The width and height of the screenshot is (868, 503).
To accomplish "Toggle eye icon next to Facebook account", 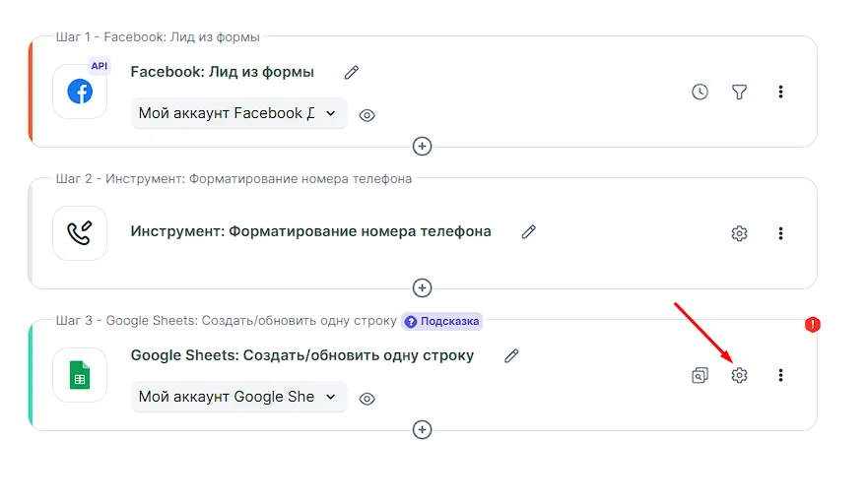I will (367, 115).
